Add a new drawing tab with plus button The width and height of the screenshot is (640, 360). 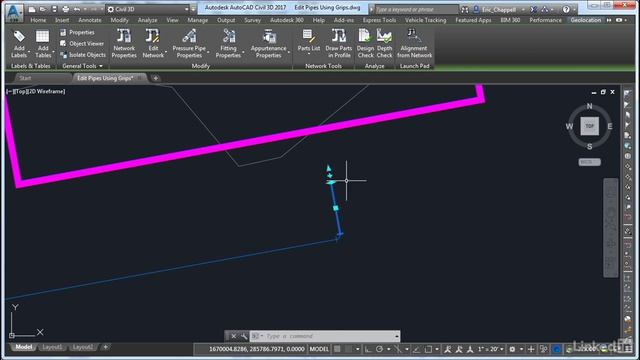(x=156, y=78)
